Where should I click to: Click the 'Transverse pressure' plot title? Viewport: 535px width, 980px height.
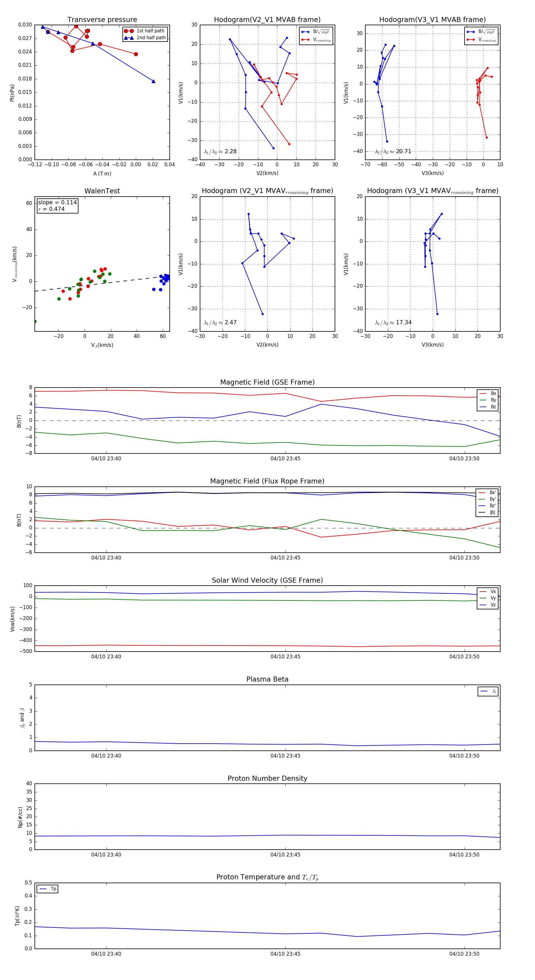pyautogui.click(x=102, y=20)
